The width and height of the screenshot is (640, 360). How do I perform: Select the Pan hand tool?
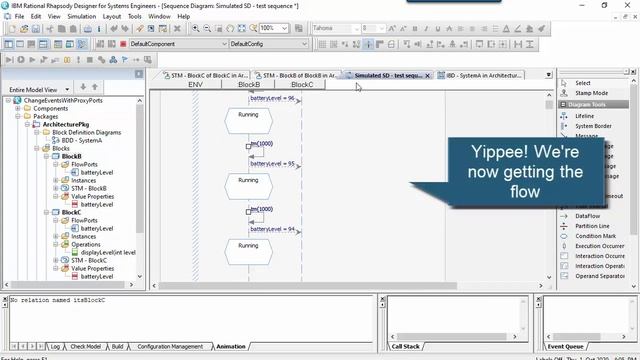pos(230,29)
